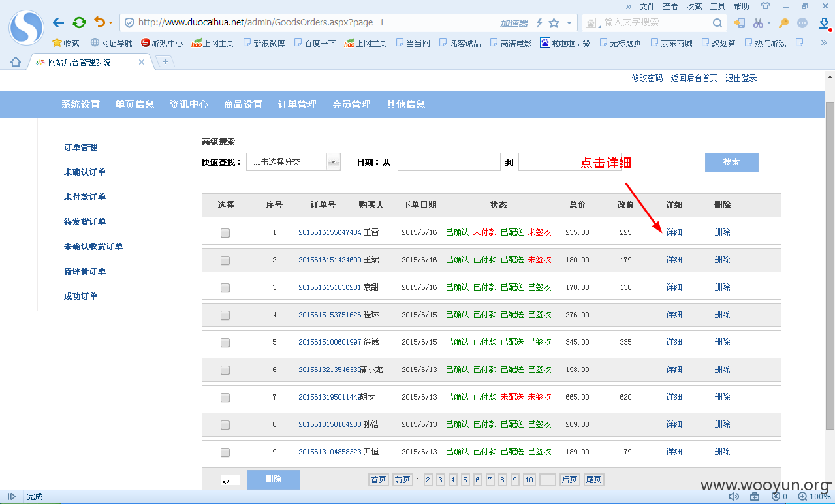
Task: Click the lightning accelerator icon
Action: pos(539,23)
